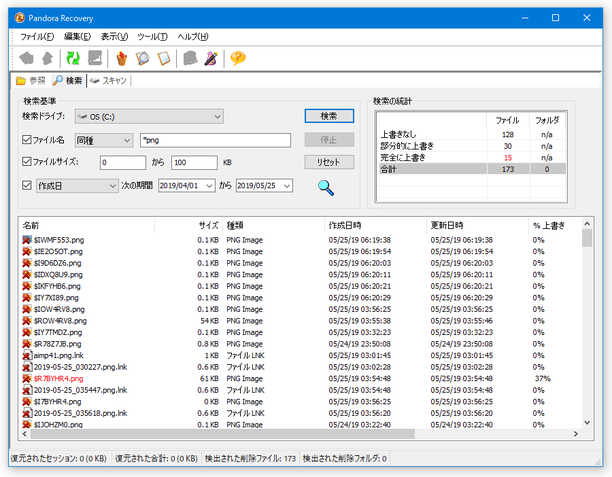
Task: Click the scroll down arrow of file list
Action: pyautogui.click(x=587, y=422)
